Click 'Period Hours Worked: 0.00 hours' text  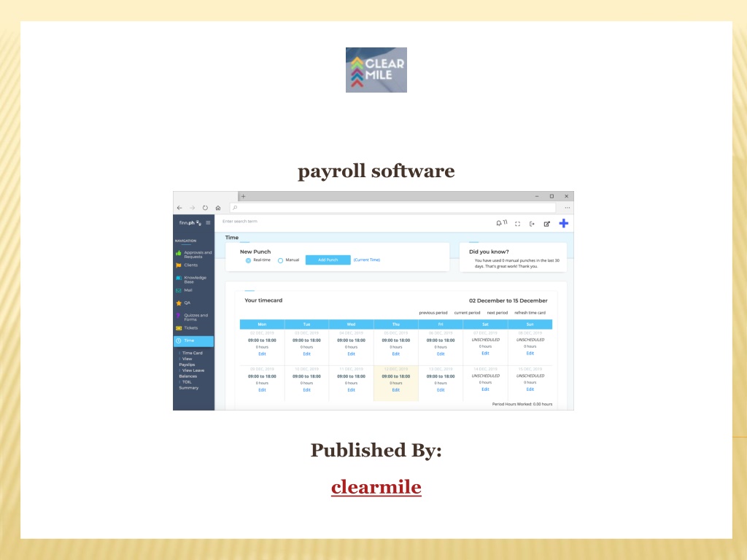pos(522,404)
